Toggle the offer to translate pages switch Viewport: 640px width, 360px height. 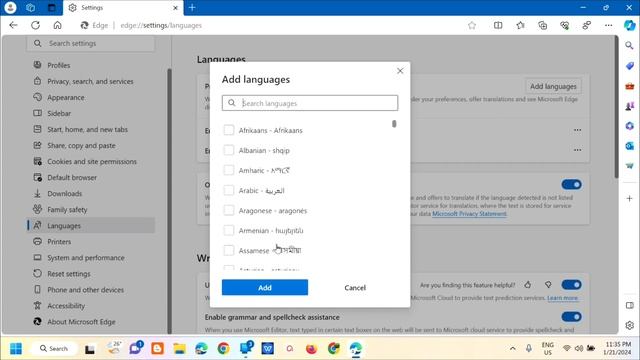tap(571, 184)
